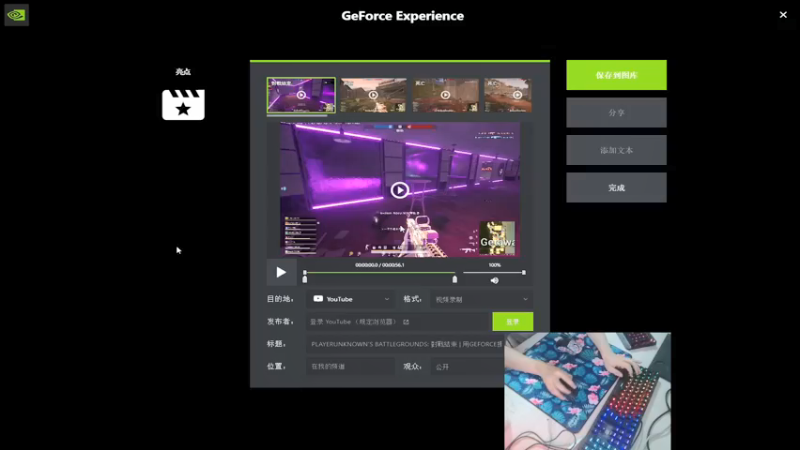The image size is (800, 450).
Task: Click the 完成 done button
Action: pyautogui.click(x=616, y=188)
